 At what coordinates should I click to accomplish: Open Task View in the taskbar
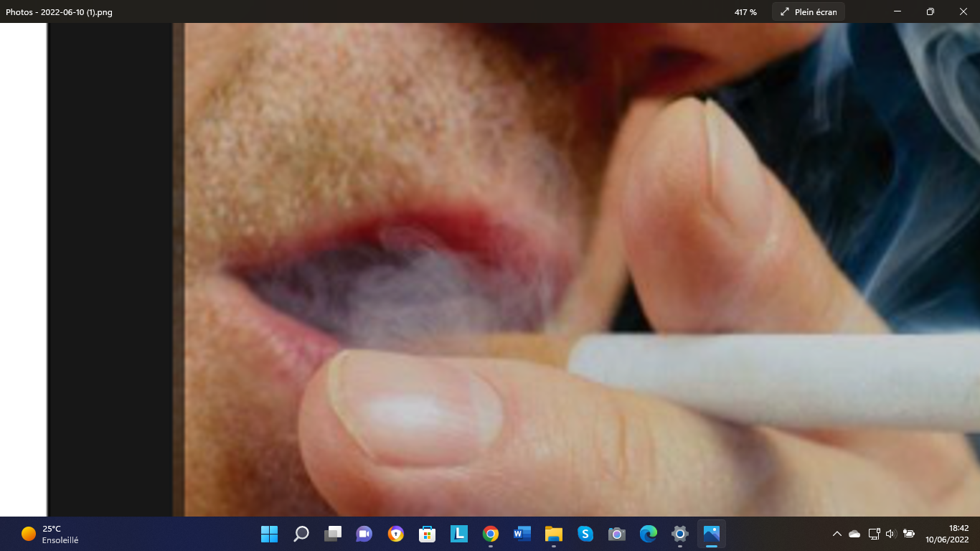(333, 534)
